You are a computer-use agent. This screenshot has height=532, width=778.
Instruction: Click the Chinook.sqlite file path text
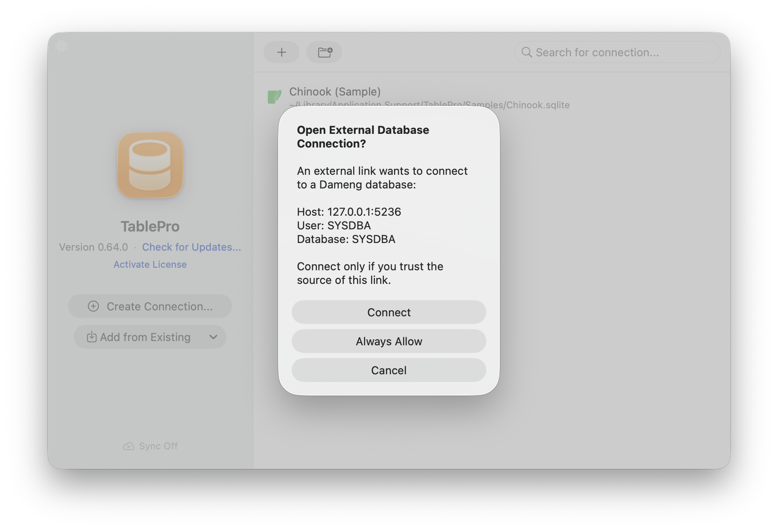[430, 105]
